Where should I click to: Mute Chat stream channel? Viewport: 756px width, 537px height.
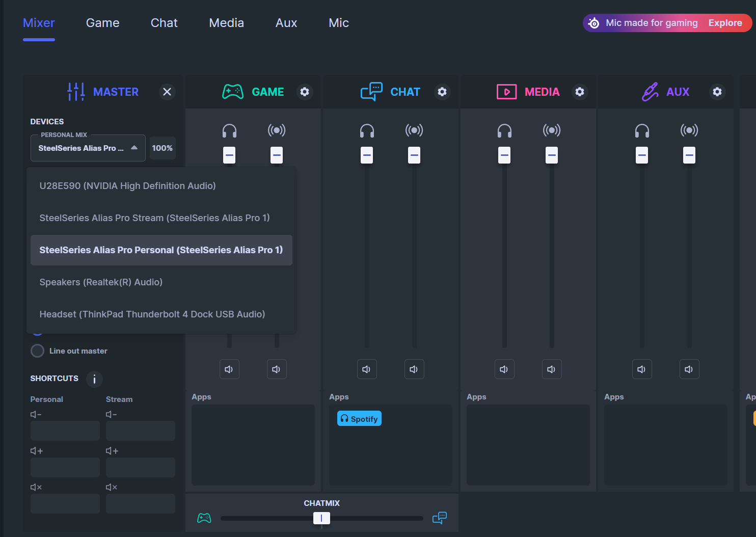click(414, 369)
